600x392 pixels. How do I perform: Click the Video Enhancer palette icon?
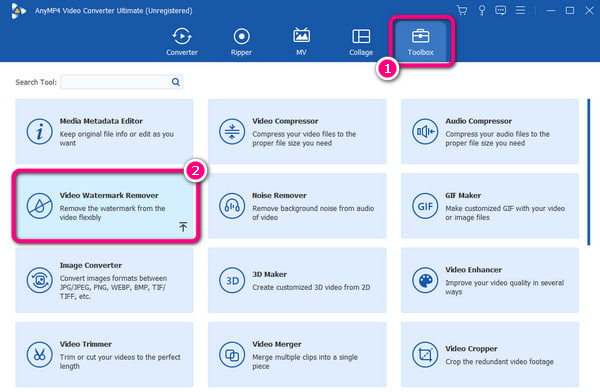click(x=425, y=280)
